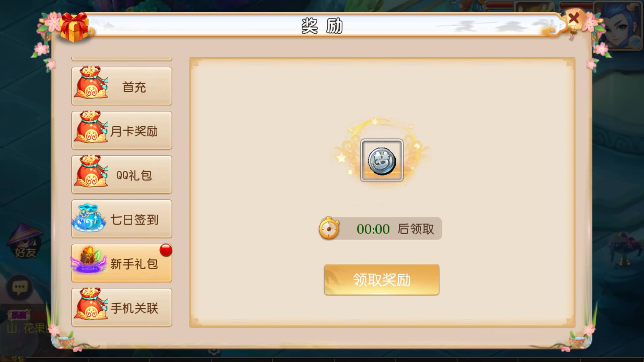
Task: Click red notification dot on 新手礼包
Action: (x=166, y=250)
